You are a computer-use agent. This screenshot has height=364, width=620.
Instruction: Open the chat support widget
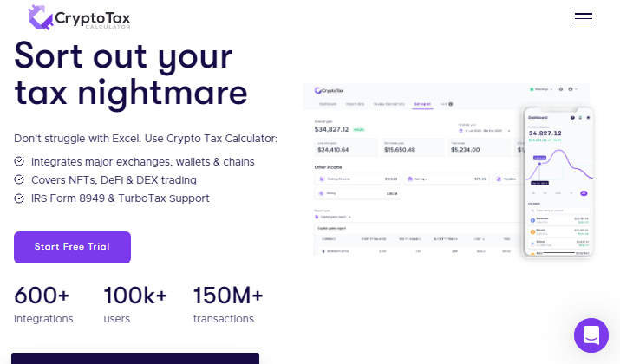[591, 335]
